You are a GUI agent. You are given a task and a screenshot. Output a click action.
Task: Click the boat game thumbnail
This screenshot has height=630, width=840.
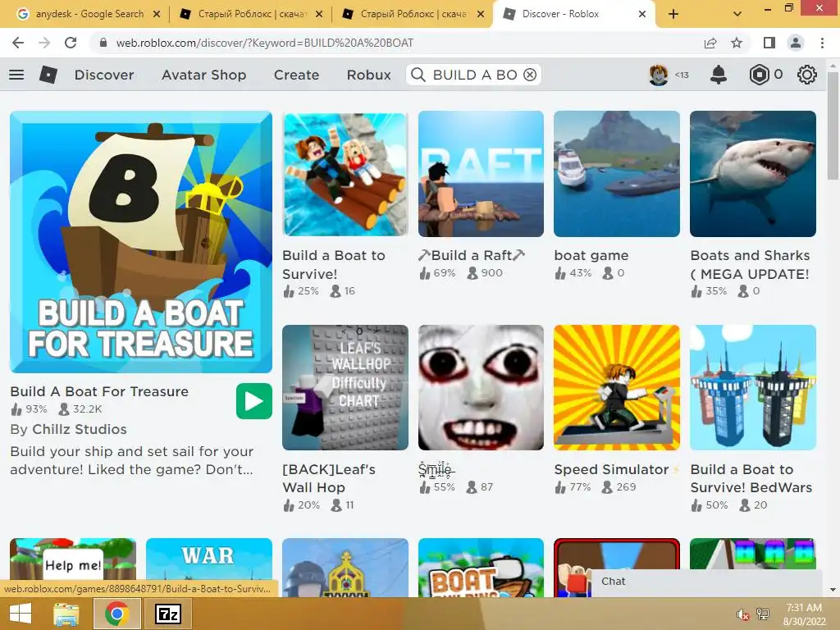coord(617,174)
